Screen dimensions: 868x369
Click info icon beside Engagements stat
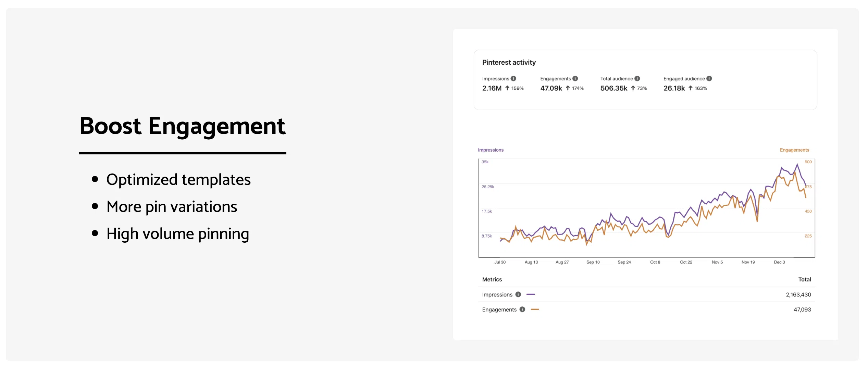coord(575,78)
